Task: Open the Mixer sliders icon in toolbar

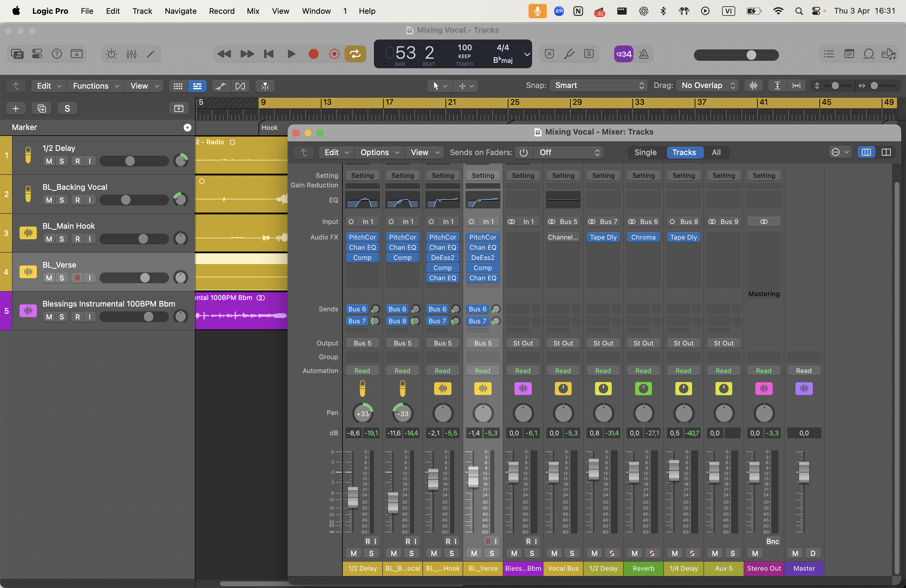Action: coord(131,54)
